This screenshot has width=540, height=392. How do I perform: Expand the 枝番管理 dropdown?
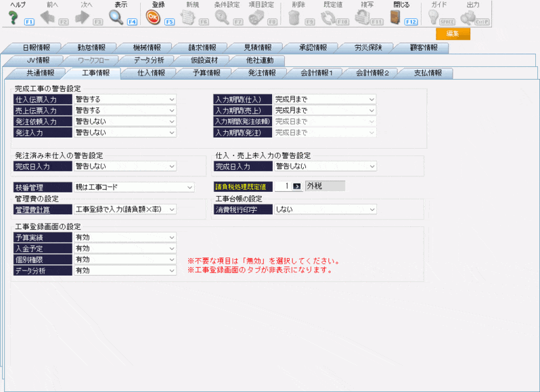coord(133,187)
